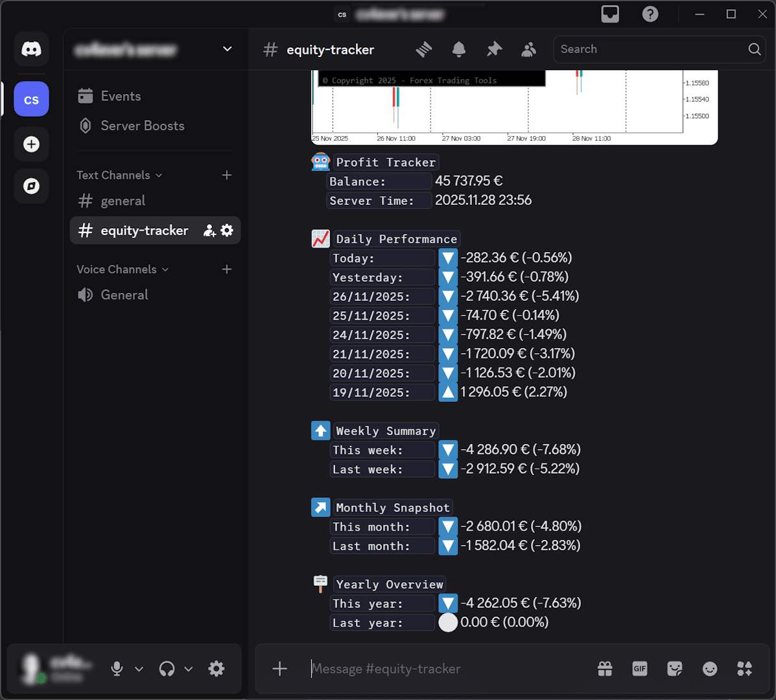Open Server Boosts in the sidebar
The image size is (776, 700).
(x=142, y=126)
